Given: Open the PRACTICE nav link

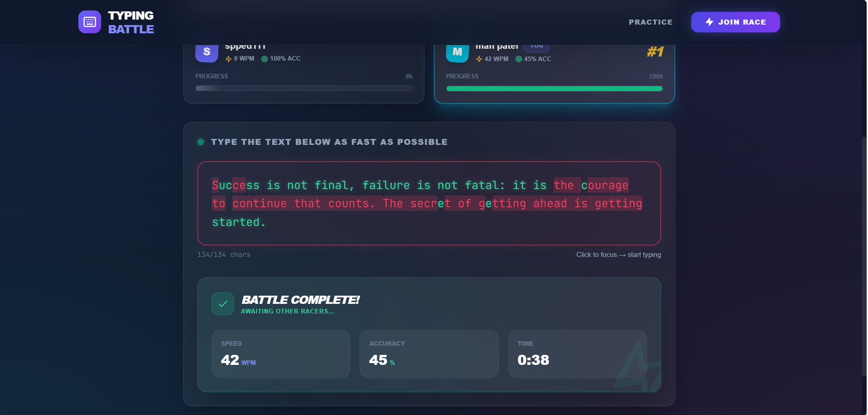Looking at the screenshot, I should coord(651,22).
